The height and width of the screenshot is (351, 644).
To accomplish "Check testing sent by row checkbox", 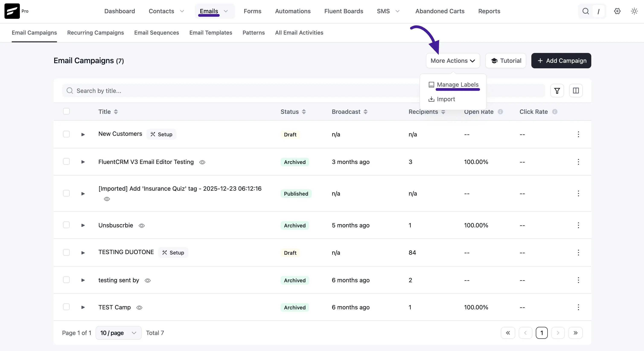I will [x=66, y=280].
